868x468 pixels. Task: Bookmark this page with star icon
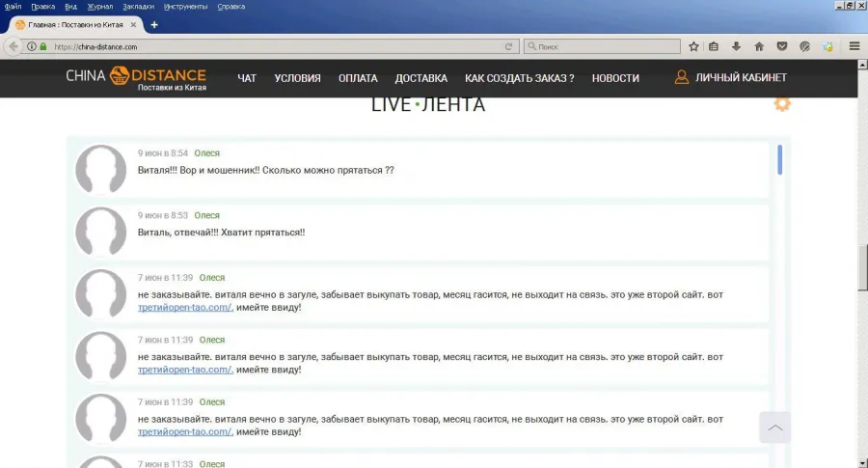point(693,46)
